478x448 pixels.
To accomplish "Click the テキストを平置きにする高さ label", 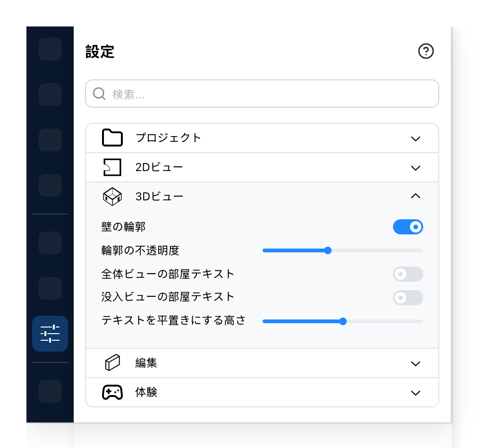I will [x=173, y=320].
